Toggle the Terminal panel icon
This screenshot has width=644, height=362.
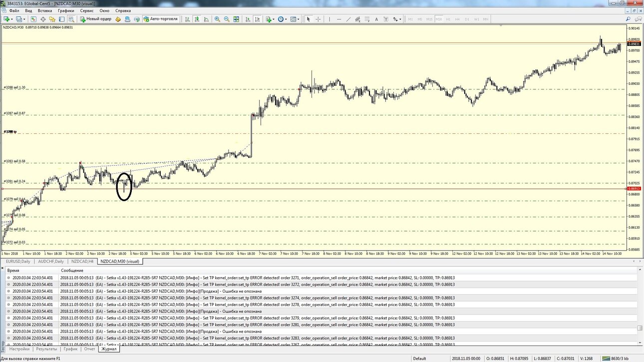(x=61, y=19)
